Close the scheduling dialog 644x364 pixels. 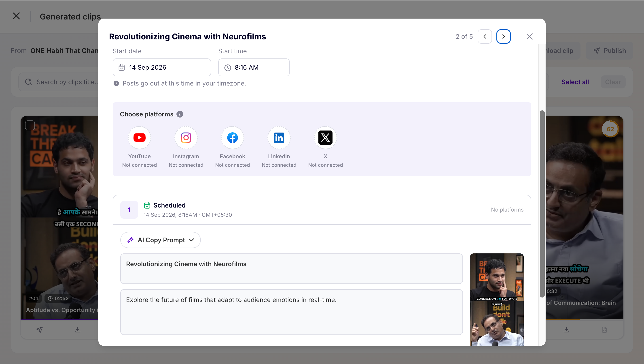pos(530,36)
